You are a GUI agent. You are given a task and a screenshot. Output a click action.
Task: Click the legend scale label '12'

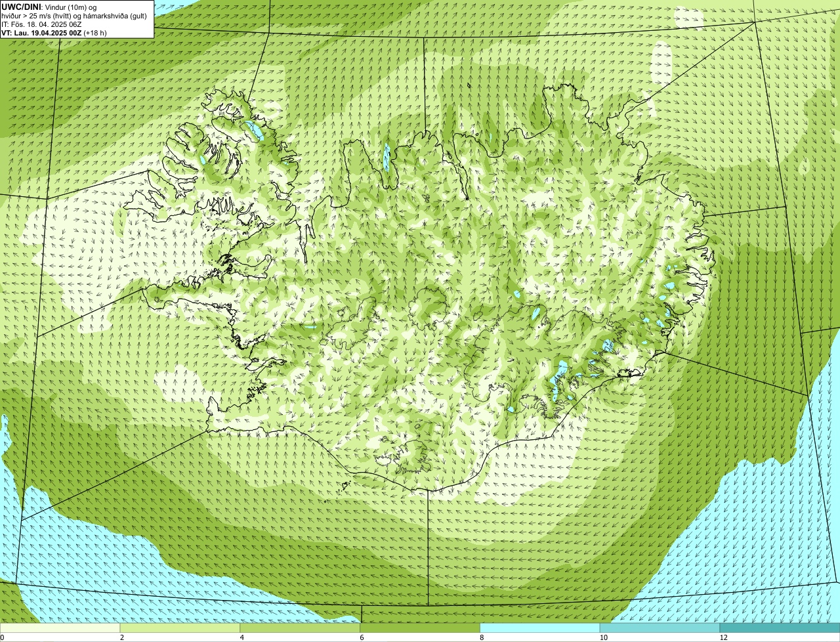(x=723, y=637)
